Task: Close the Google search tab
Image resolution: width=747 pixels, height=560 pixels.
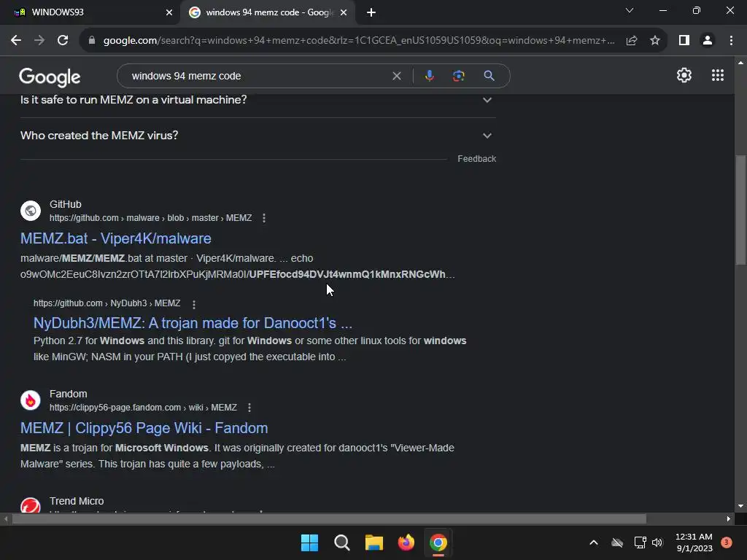Action: tap(344, 12)
